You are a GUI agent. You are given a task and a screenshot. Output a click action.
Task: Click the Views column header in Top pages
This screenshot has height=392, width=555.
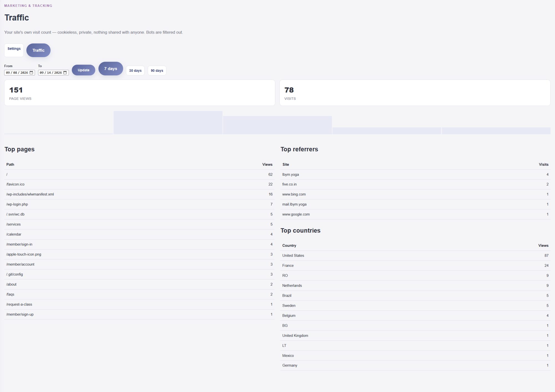(x=267, y=164)
